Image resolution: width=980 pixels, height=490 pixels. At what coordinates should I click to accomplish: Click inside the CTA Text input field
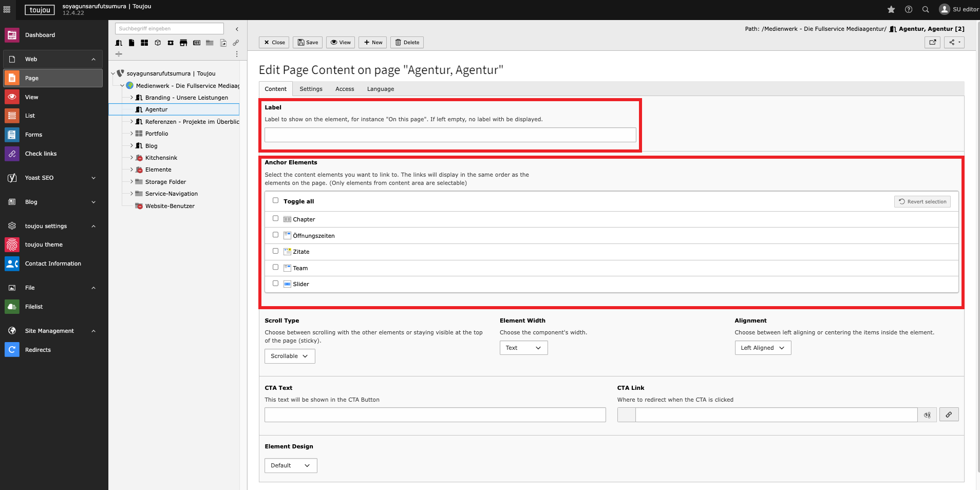[435, 414]
